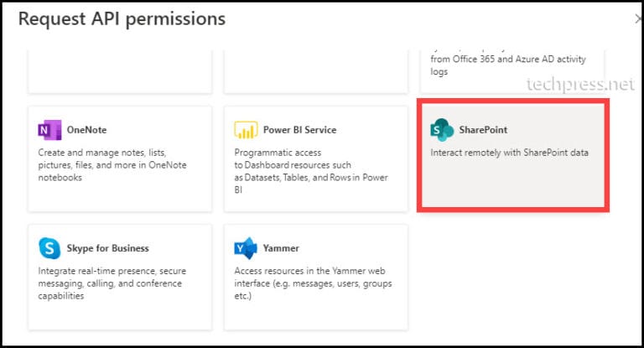The width and height of the screenshot is (644, 348).
Task: Choose the SharePoint API title
Action: click(483, 130)
